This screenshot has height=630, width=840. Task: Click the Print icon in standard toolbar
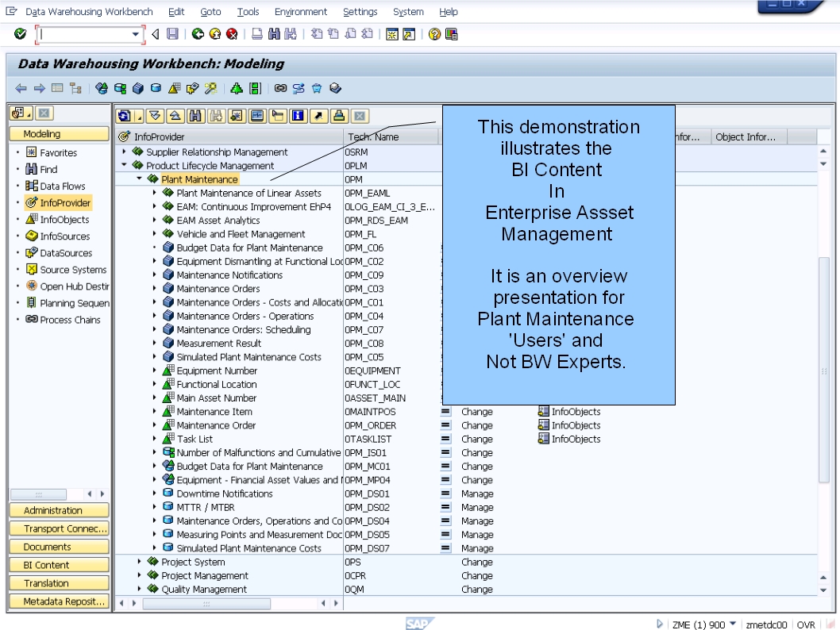point(257,34)
